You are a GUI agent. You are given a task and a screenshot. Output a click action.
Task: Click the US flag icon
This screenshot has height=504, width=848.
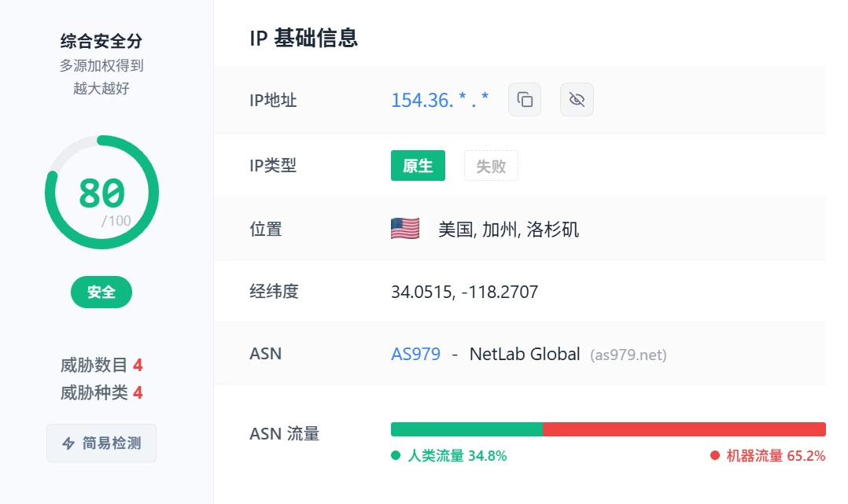[x=405, y=229]
